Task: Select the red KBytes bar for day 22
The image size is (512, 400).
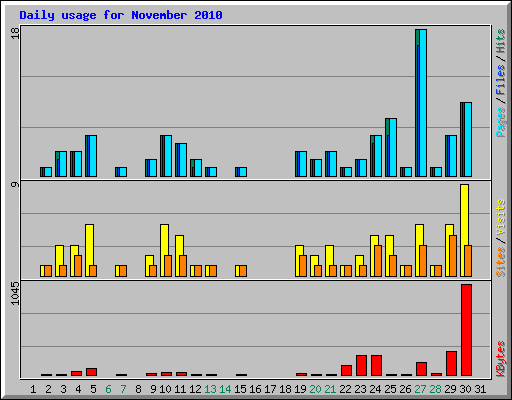Action: [x=346, y=371]
